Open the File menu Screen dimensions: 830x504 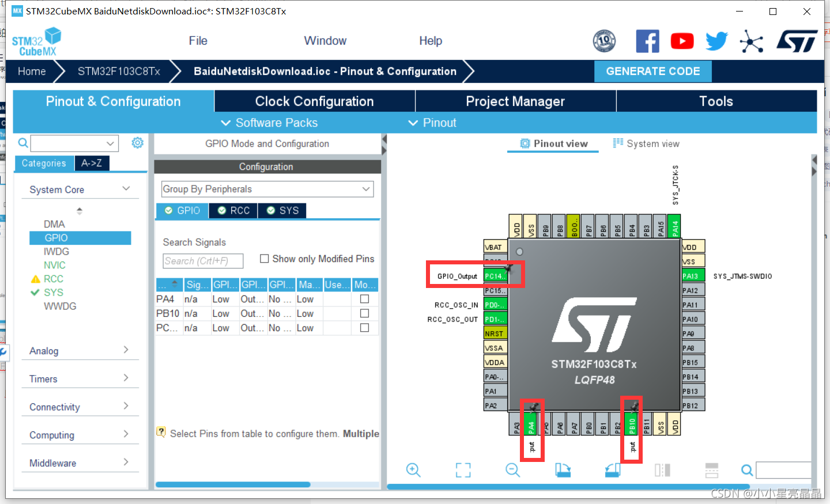198,41
